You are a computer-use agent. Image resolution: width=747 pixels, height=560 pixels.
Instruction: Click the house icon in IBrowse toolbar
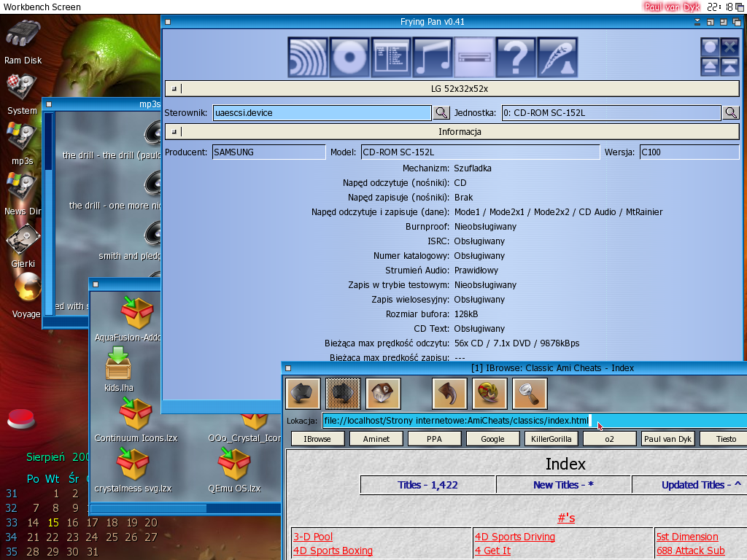383,393
